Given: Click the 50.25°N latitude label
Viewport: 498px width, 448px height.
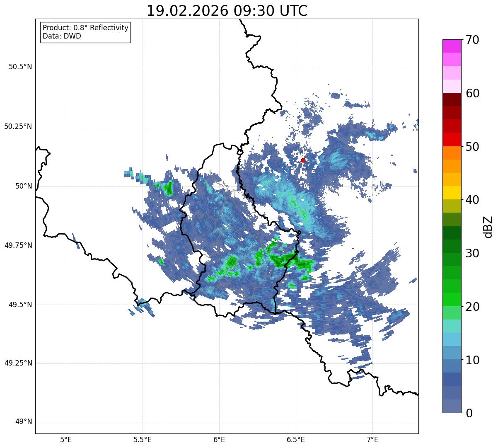Looking at the screenshot, I should click(18, 126).
